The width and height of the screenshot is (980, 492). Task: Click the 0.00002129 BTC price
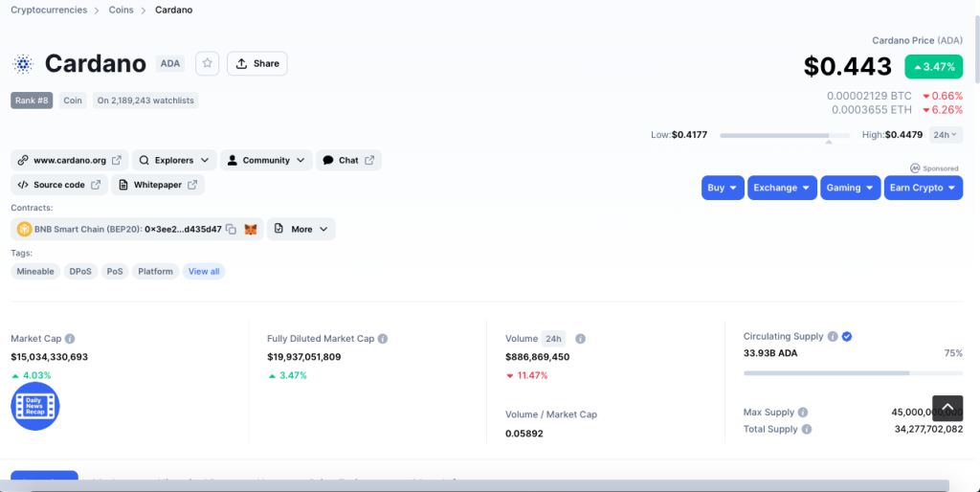coord(869,97)
